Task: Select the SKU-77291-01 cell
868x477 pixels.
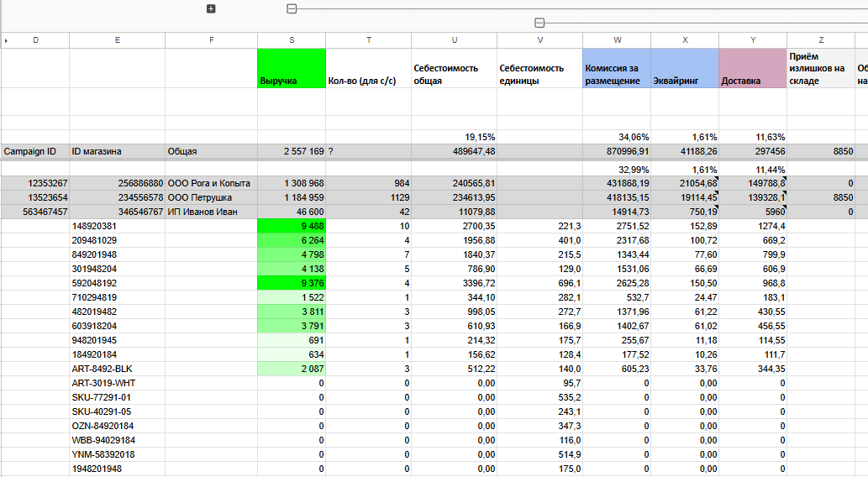Action: (x=118, y=398)
